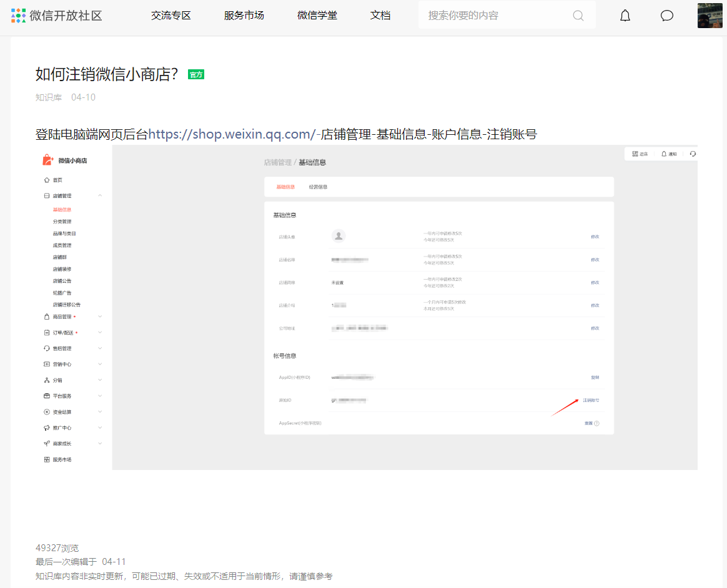Click the 推广中心 megaphone icon

tap(46, 428)
